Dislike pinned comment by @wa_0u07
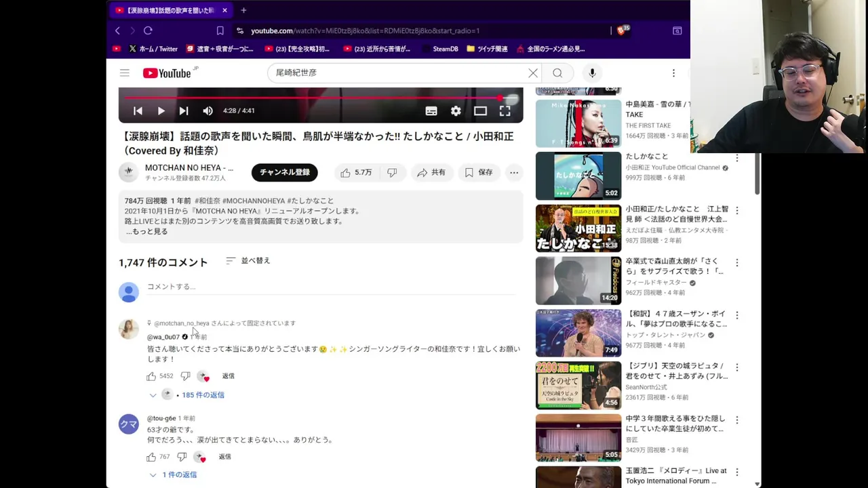 click(x=185, y=376)
